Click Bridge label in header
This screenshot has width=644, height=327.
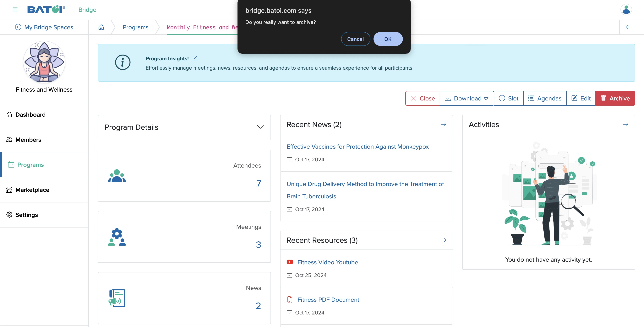coord(87,10)
